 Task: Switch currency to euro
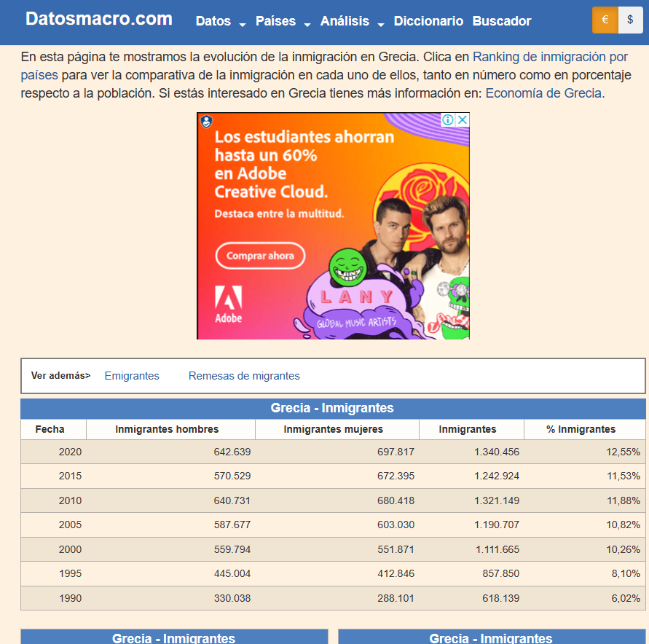pyautogui.click(x=605, y=20)
